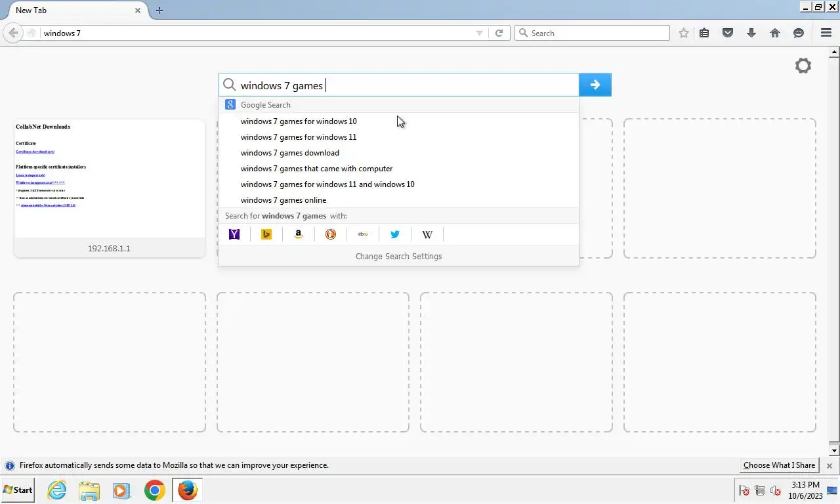The width and height of the screenshot is (840, 504).
Task: Click the Choose What I Share button
Action: 779,465
